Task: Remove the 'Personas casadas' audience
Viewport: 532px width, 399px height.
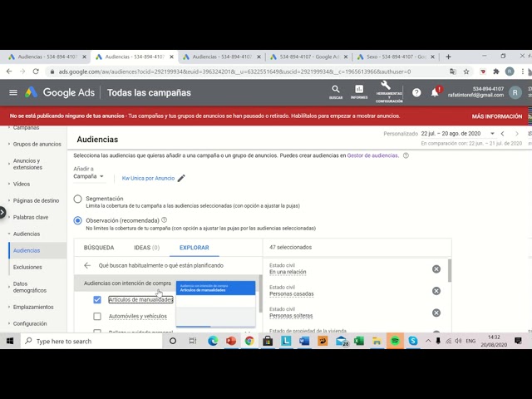Action: [436, 291]
